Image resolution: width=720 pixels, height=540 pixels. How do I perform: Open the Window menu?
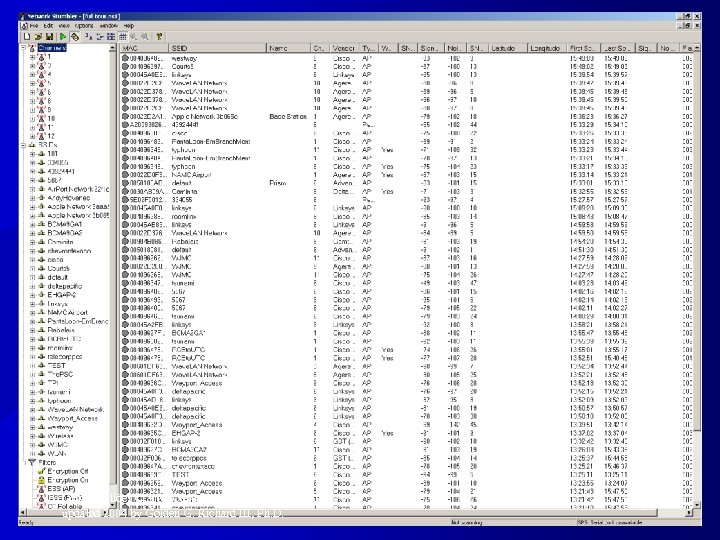click(108, 26)
